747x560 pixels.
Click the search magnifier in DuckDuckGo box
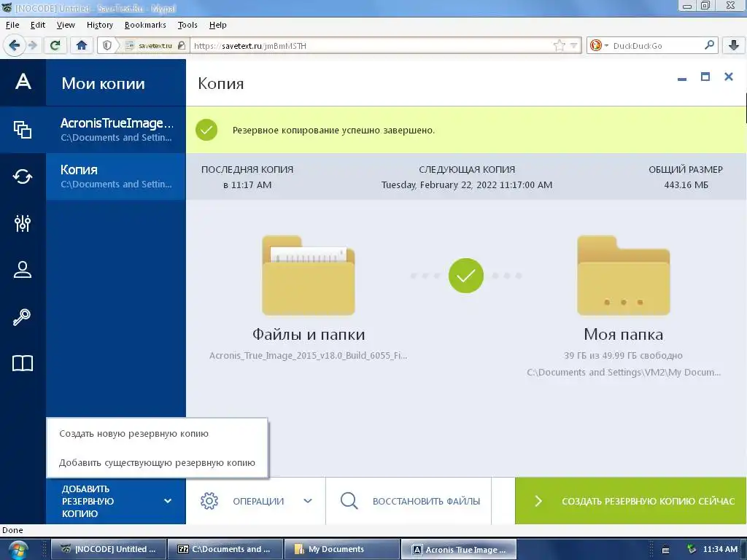[709, 45]
